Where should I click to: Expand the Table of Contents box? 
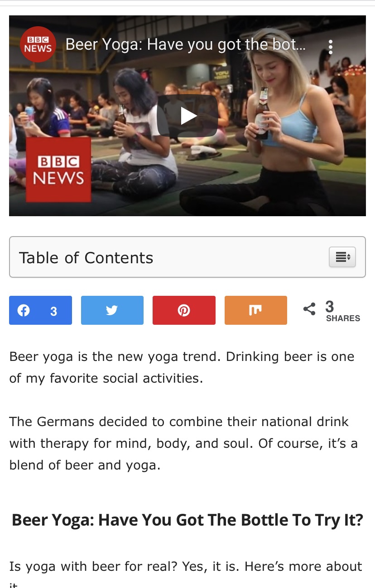pos(187,257)
